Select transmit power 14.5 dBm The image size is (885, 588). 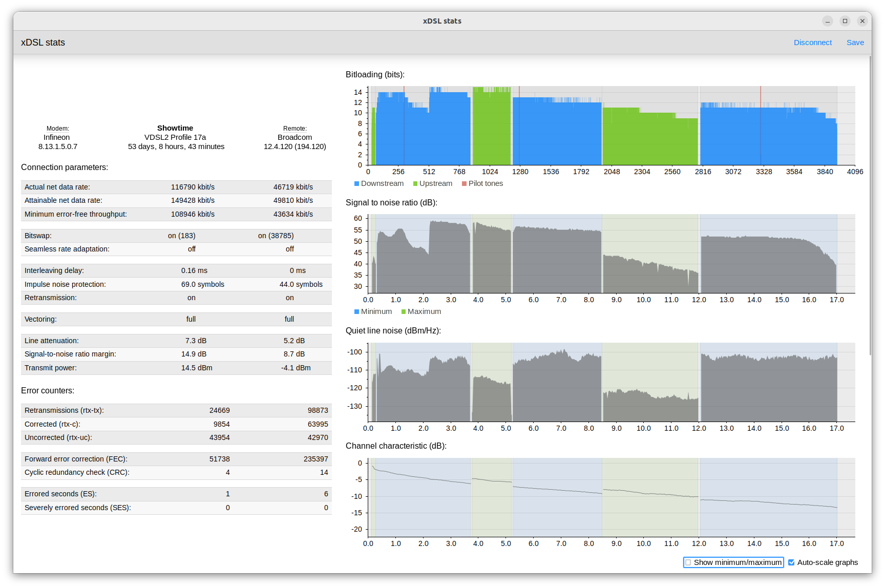[197, 368]
